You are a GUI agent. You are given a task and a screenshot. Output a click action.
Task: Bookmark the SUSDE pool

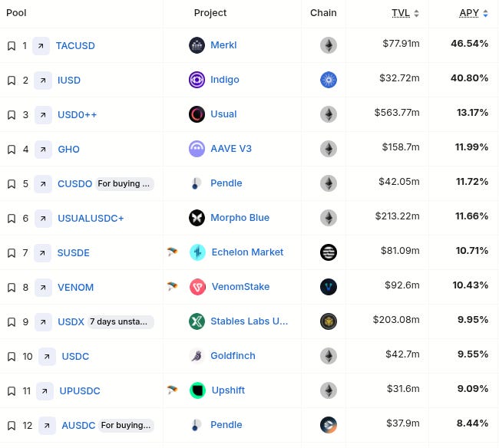tap(12, 253)
